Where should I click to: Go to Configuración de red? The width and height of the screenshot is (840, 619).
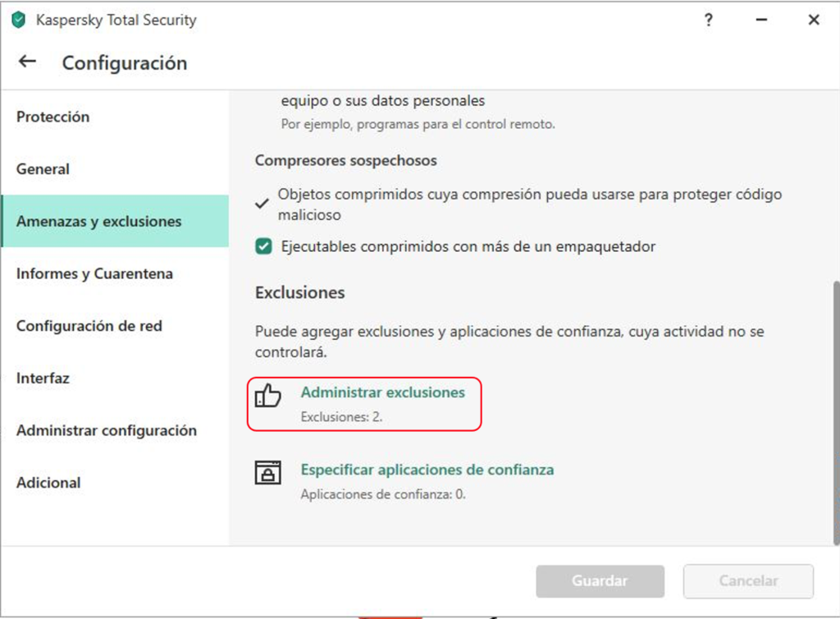point(89,326)
